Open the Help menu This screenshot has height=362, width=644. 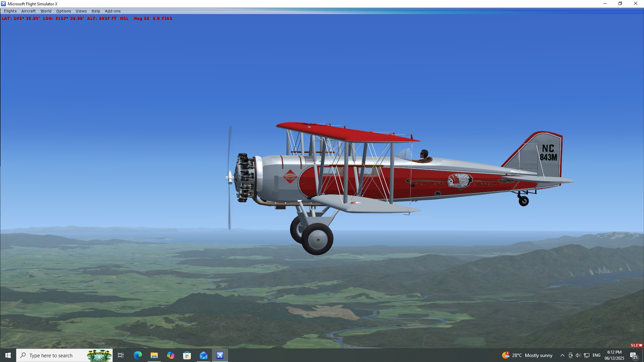coord(96,11)
